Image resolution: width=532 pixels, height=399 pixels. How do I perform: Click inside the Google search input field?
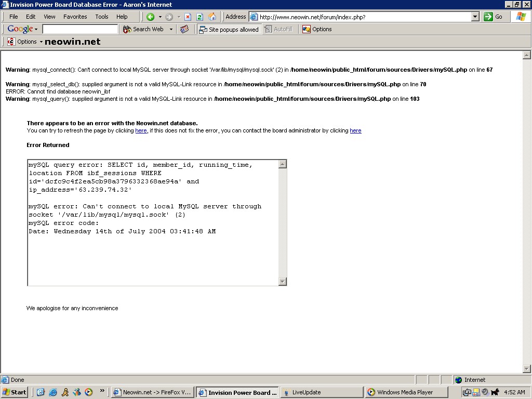(x=80, y=29)
